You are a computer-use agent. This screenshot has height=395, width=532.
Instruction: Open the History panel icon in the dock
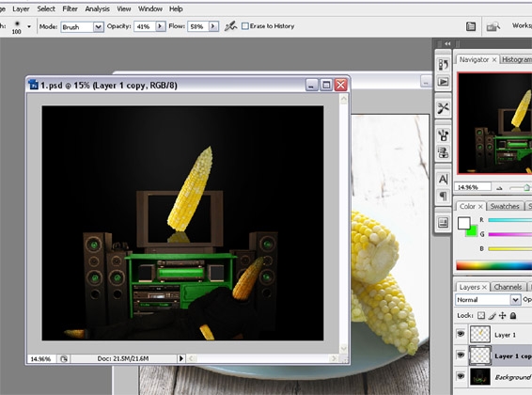tap(443, 65)
